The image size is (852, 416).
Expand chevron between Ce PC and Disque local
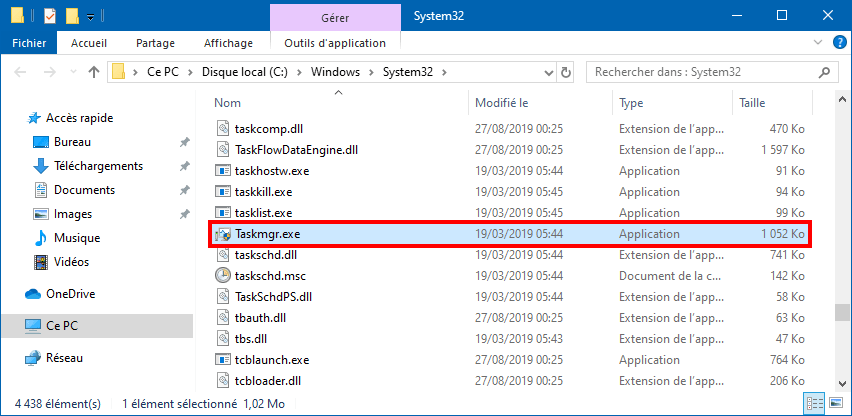coord(190,72)
